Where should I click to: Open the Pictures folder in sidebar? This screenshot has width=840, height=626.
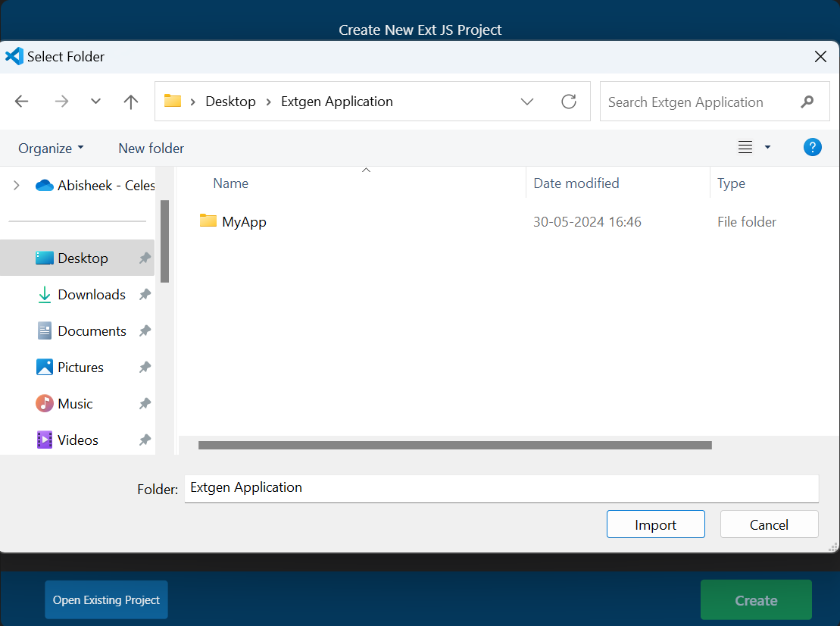[x=80, y=368]
